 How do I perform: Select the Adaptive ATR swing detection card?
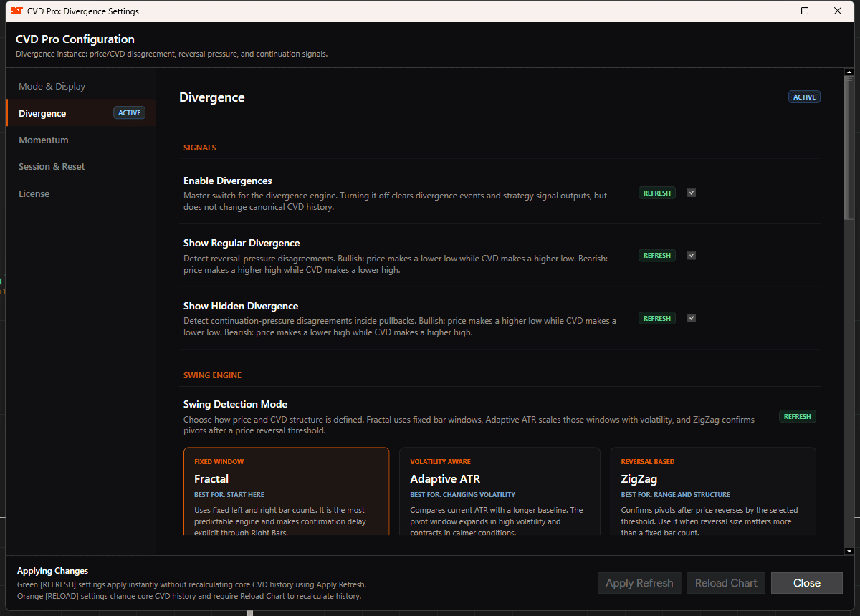click(x=500, y=491)
